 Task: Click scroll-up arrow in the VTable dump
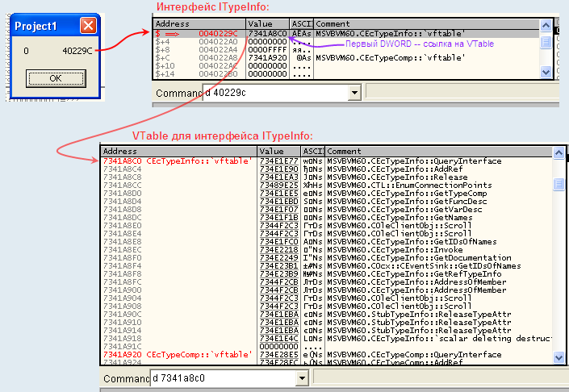pyautogui.click(x=559, y=152)
